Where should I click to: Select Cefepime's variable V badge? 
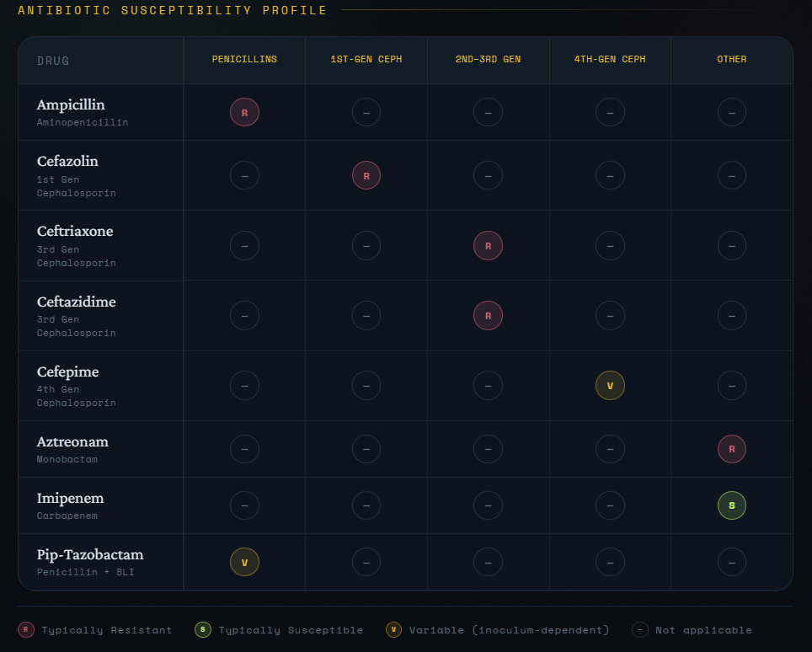pyautogui.click(x=610, y=386)
